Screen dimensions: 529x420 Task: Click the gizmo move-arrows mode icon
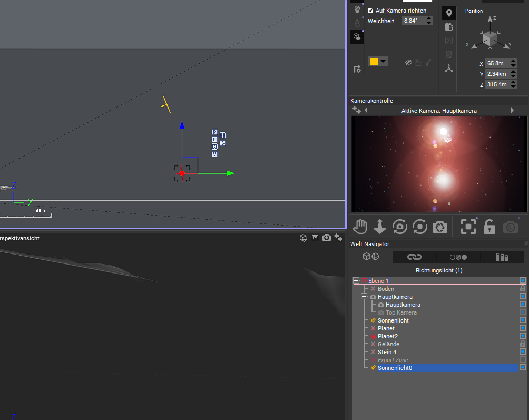click(223, 135)
